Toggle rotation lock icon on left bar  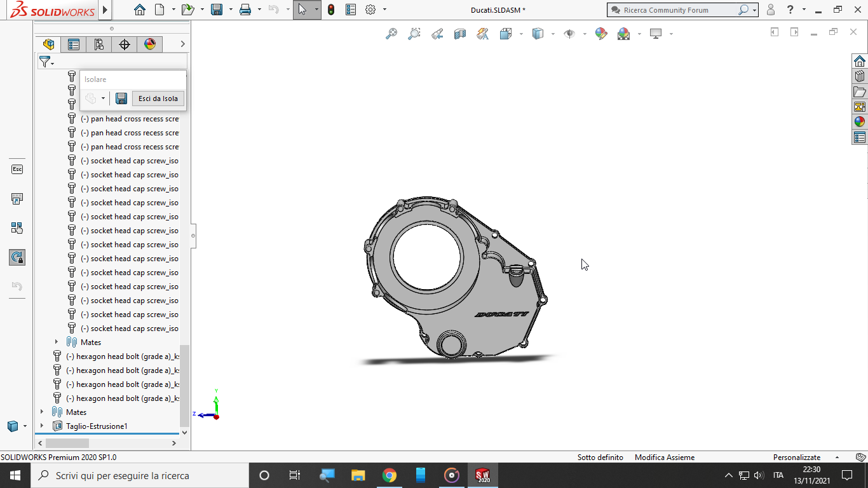click(17, 257)
